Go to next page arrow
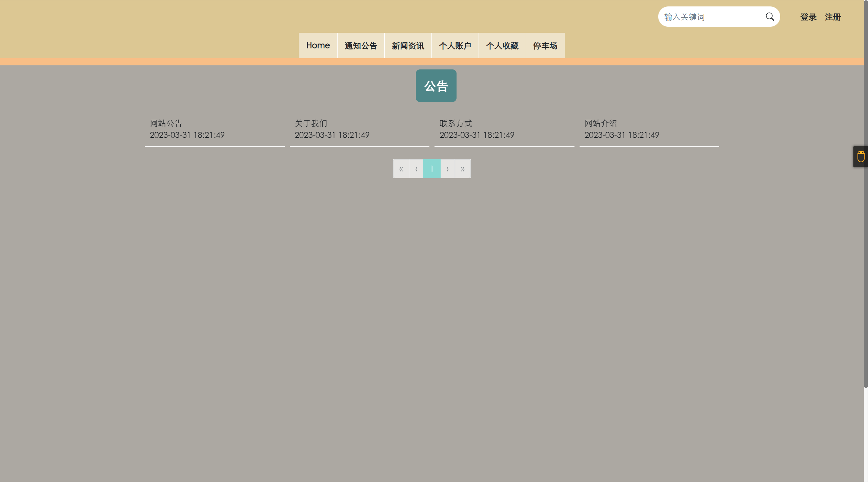The width and height of the screenshot is (868, 482). (447, 169)
